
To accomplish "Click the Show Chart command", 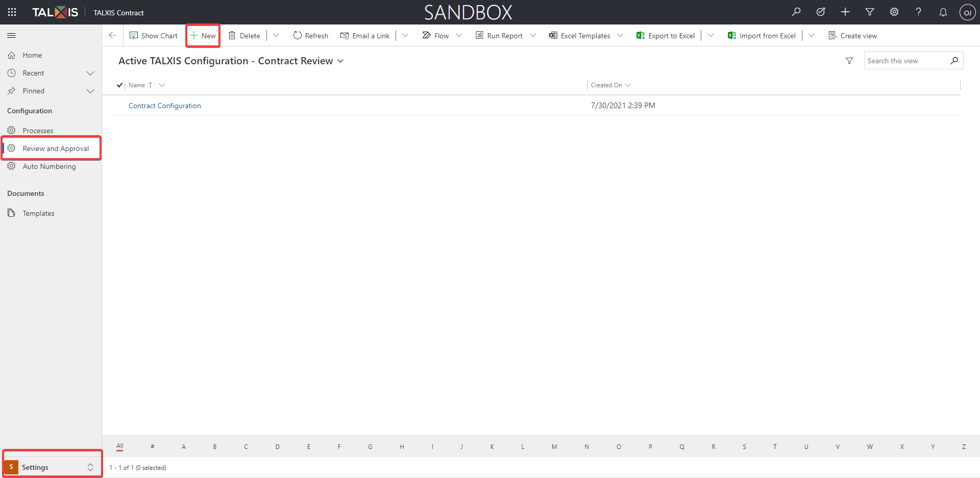I will point(154,36).
